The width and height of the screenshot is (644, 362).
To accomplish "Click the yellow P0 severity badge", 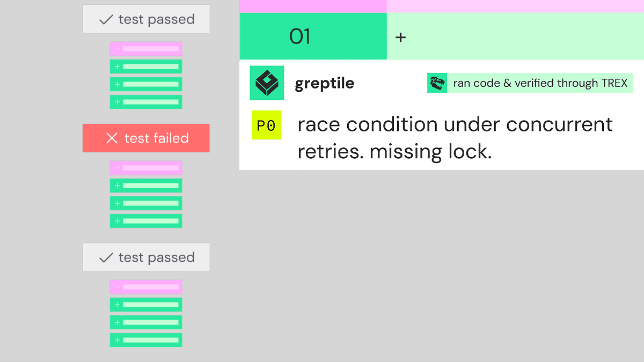I will coord(267,125).
